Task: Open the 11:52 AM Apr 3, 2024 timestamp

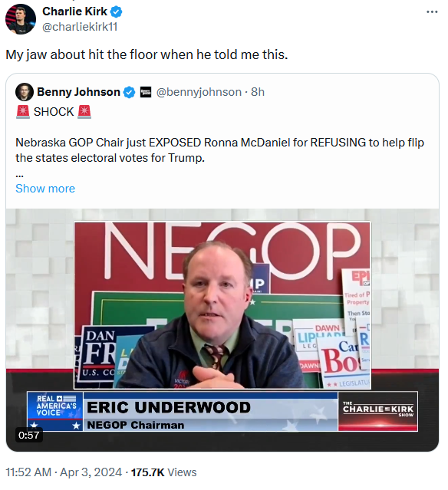Action: [x=64, y=472]
